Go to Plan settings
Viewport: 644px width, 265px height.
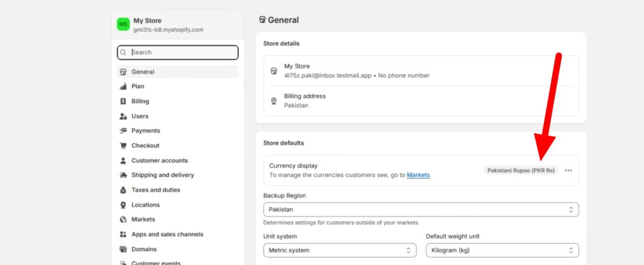pyautogui.click(x=177, y=87)
